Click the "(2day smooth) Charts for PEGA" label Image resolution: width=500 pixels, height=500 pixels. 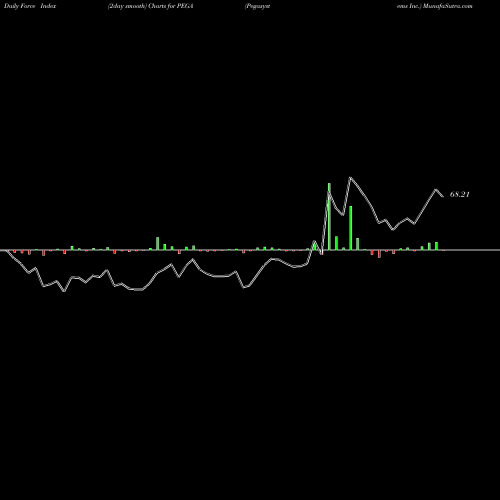point(151,6)
